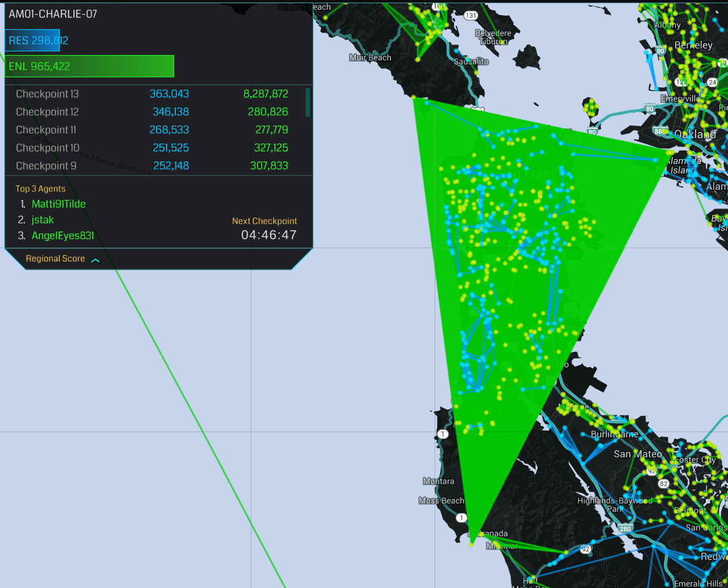Select Checkpoint 10 row label
Image resolution: width=728 pixels, height=588 pixels.
click(x=48, y=148)
